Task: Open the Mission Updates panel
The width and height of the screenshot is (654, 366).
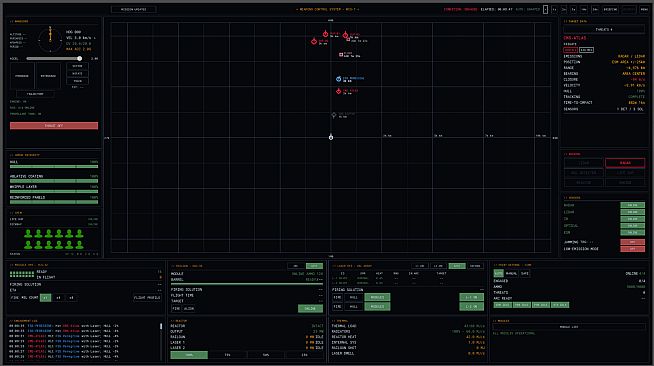Action: [133, 9]
